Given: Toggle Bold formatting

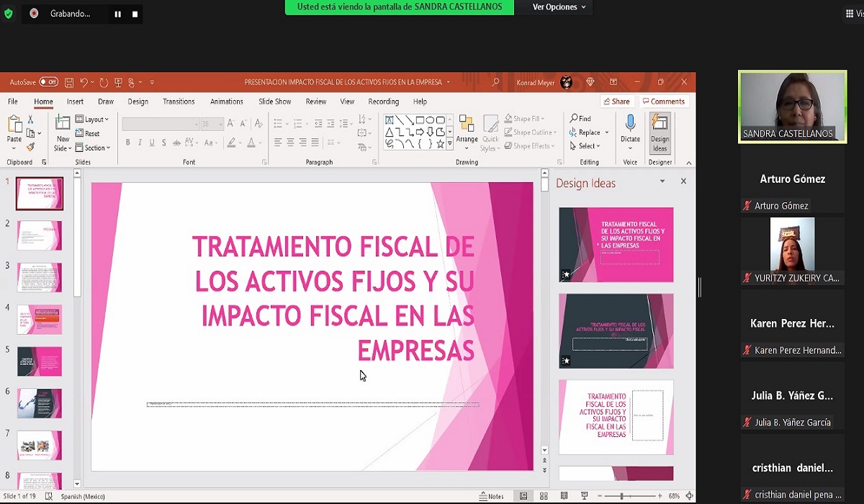Looking at the screenshot, I should coord(127,143).
